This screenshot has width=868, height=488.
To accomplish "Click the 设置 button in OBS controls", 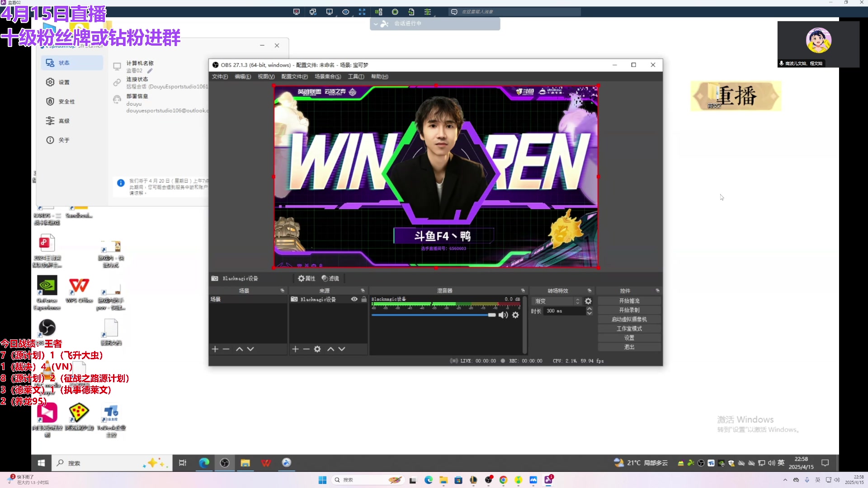I will [x=629, y=338].
